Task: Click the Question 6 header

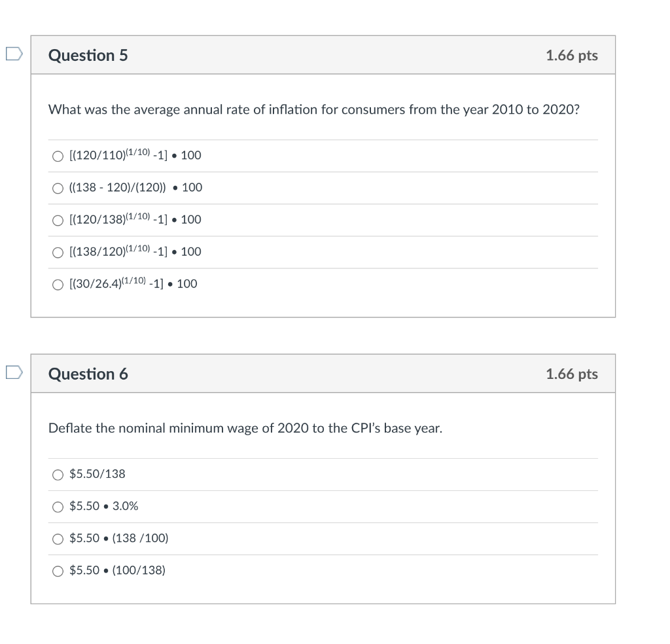Action: (x=87, y=374)
